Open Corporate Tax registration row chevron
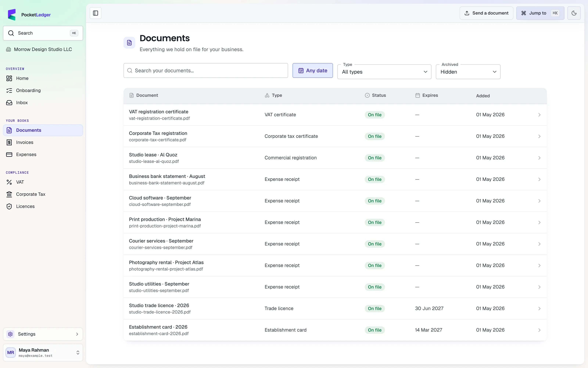The width and height of the screenshot is (588, 368). 539,136
